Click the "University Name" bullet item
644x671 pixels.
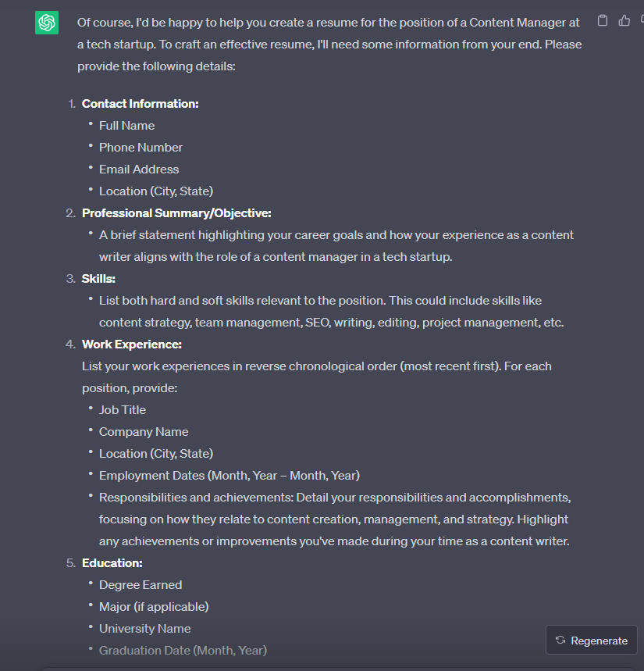click(x=144, y=628)
